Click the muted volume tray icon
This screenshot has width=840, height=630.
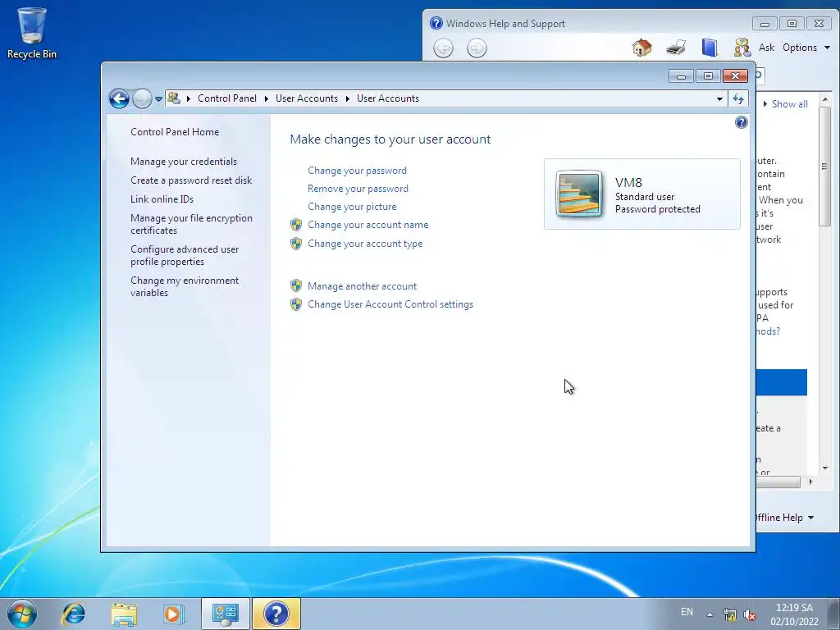[750, 614]
